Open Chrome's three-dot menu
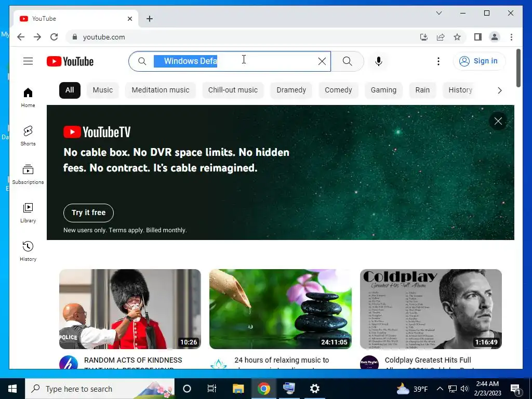 coord(511,37)
